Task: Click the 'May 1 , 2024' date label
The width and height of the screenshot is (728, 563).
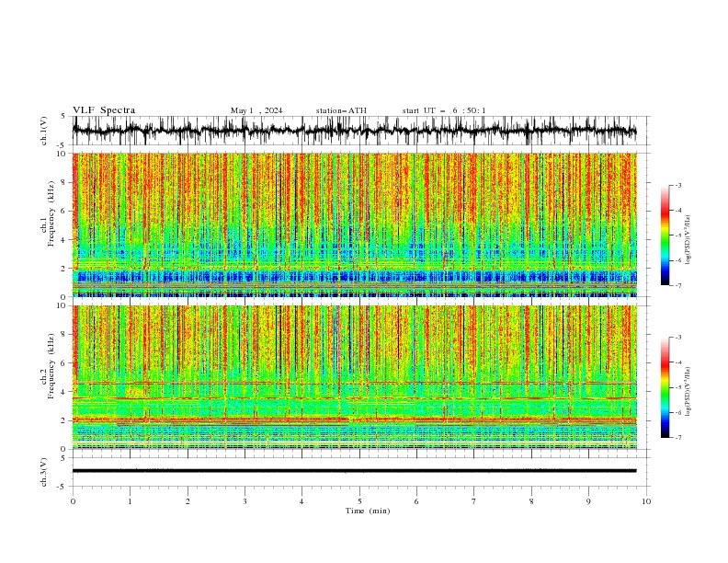Action: click(256, 110)
